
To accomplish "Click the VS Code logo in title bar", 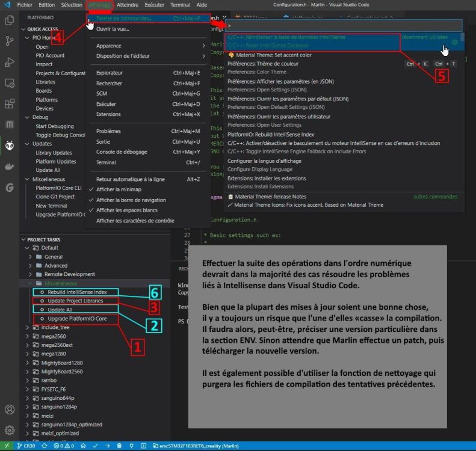I will pos(7,5).
